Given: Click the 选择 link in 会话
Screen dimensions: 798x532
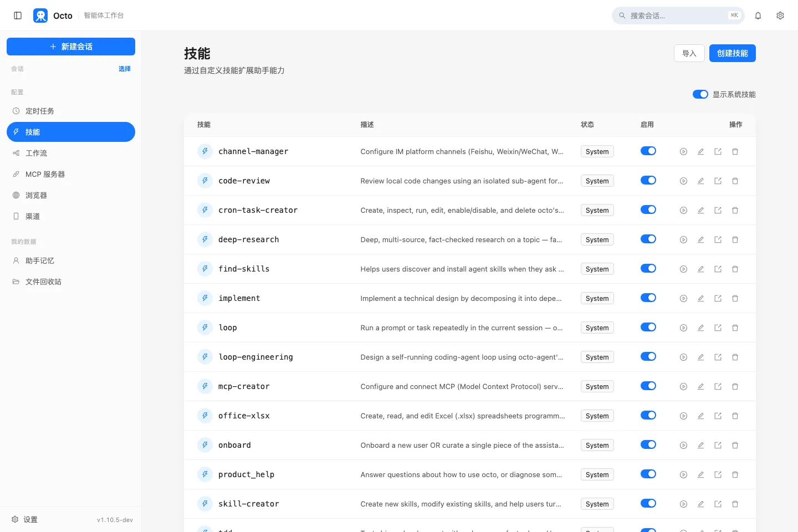Looking at the screenshot, I should [x=125, y=69].
